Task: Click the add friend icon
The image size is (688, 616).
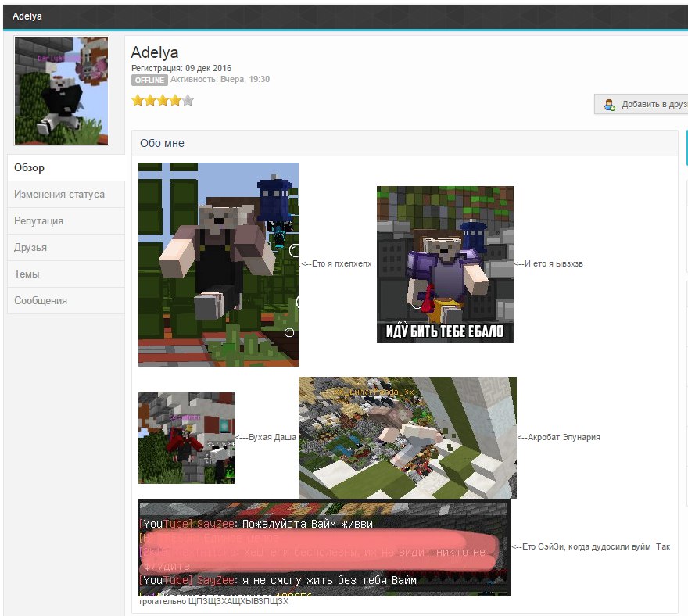Action: point(609,105)
